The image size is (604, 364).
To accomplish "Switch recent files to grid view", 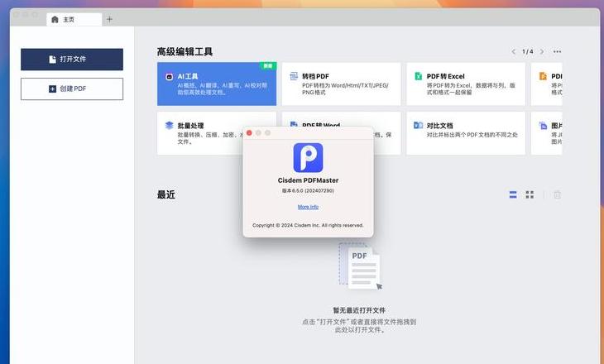I will 530,195.
